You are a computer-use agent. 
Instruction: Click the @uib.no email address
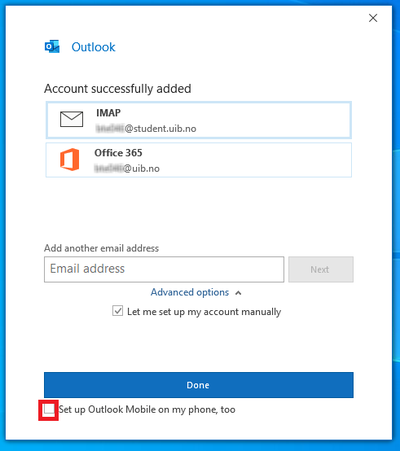pyautogui.click(x=127, y=168)
